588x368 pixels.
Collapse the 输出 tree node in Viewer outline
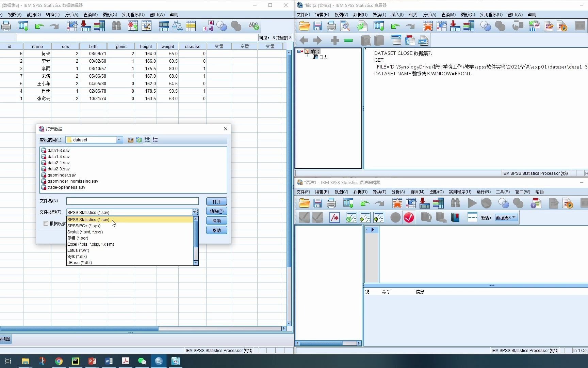[299, 51]
